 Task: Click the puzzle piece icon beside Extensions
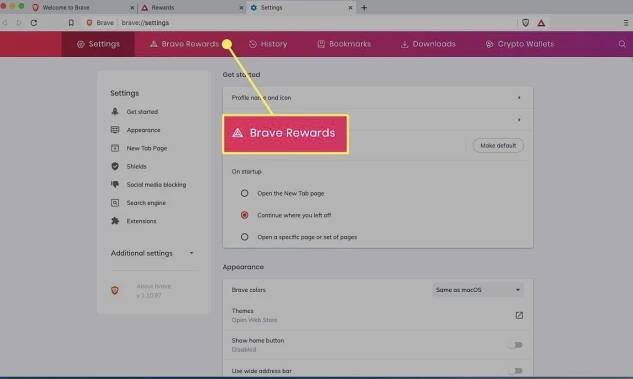point(115,221)
